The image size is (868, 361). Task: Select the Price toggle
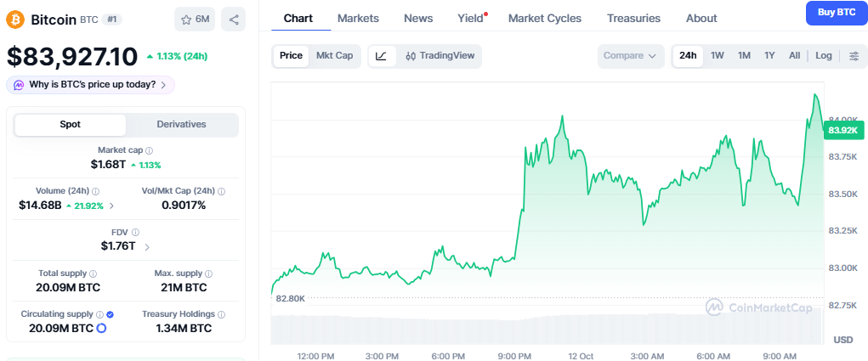coord(292,56)
